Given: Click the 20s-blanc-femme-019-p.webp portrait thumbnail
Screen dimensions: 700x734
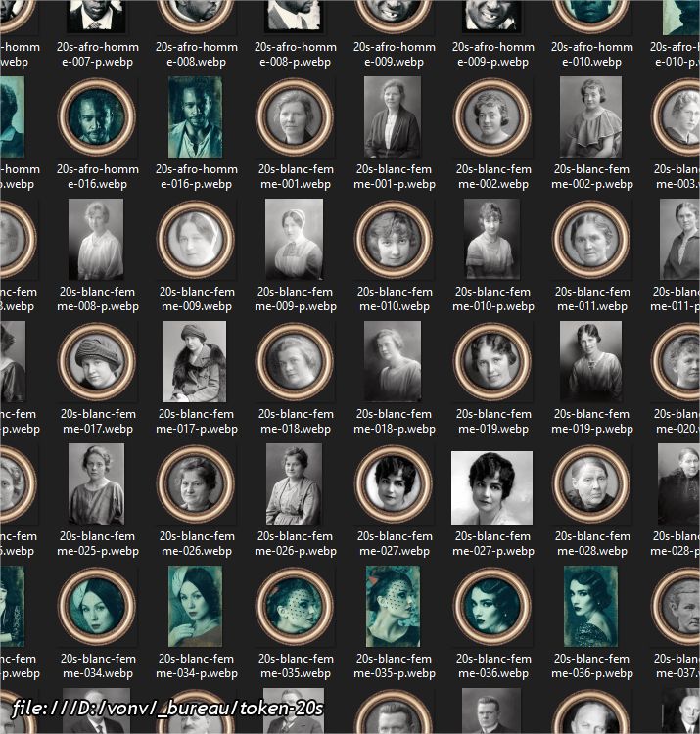Looking at the screenshot, I should coord(591,361).
